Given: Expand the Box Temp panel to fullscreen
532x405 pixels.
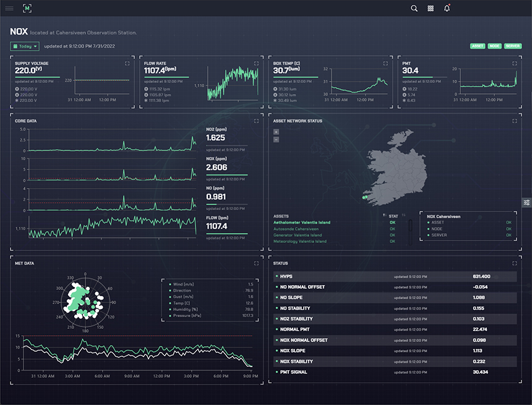Looking at the screenshot, I should [385, 64].
